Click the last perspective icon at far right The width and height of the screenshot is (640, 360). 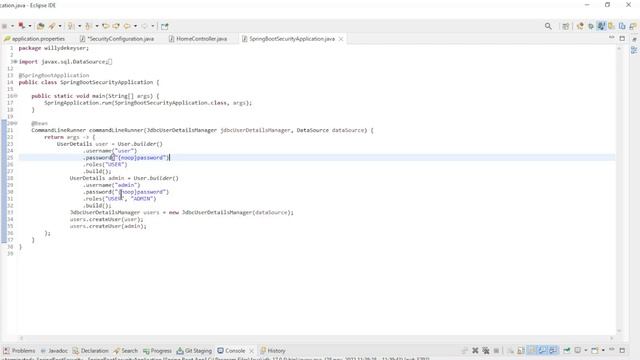(x=633, y=26)
